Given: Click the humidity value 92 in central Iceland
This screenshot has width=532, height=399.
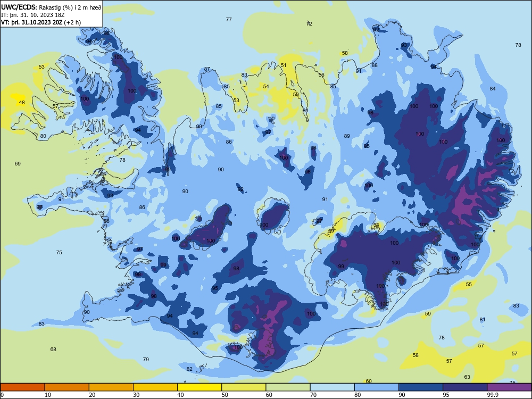Looking at the screenshot, I should pyautogui.click(x=240, y=189).
